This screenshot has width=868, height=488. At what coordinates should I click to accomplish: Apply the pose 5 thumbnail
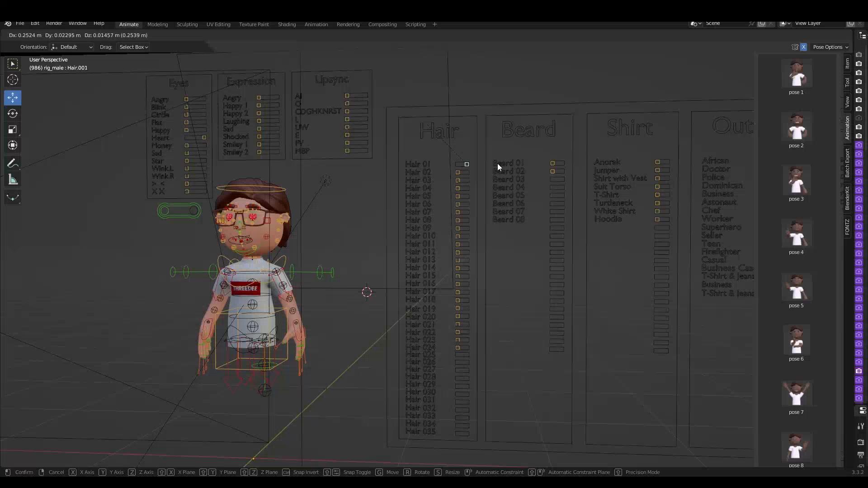pyautogui.click(x=796, y=288)
